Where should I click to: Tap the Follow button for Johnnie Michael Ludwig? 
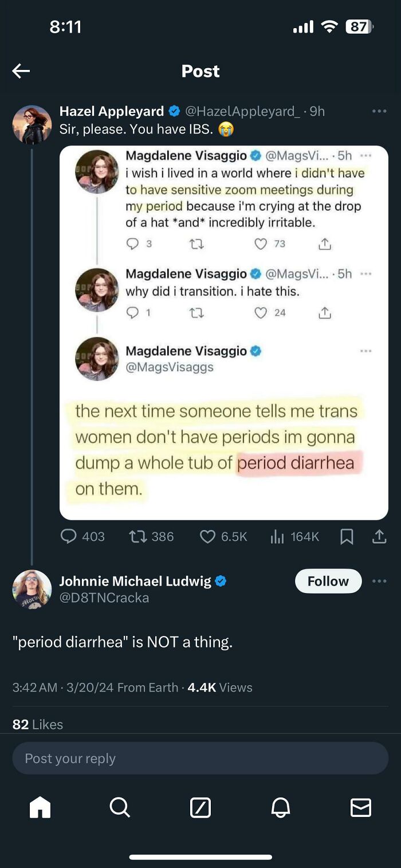tap(328, 580)
